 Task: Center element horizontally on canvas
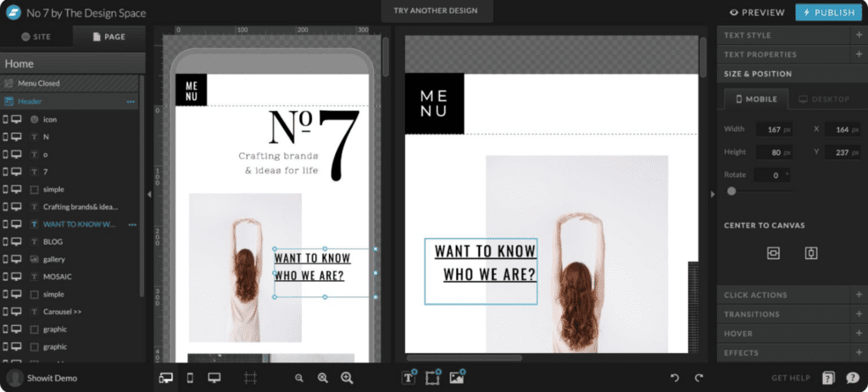point(773,253)
